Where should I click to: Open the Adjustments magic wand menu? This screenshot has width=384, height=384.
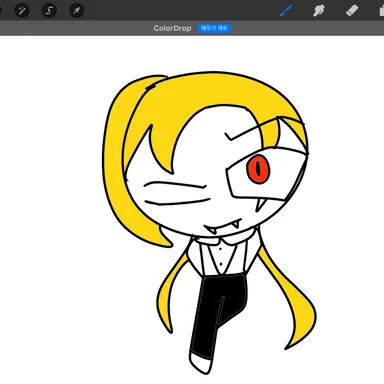[x=22, y=11]
